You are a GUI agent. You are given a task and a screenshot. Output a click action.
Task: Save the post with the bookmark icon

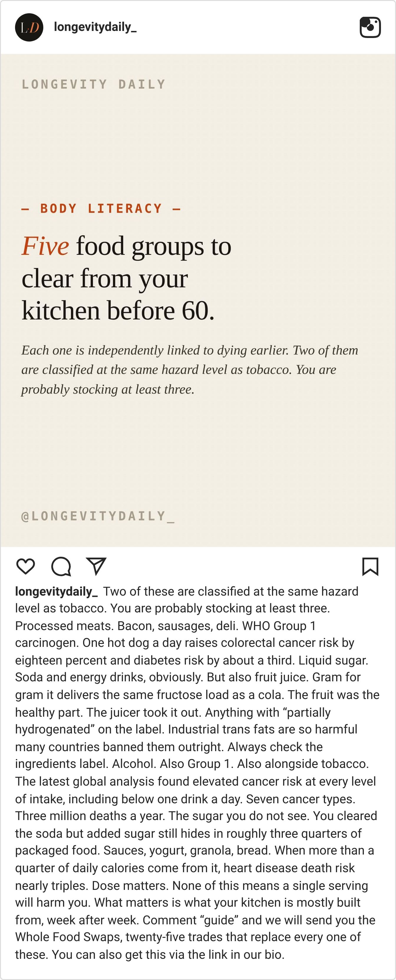coord(370,566)
